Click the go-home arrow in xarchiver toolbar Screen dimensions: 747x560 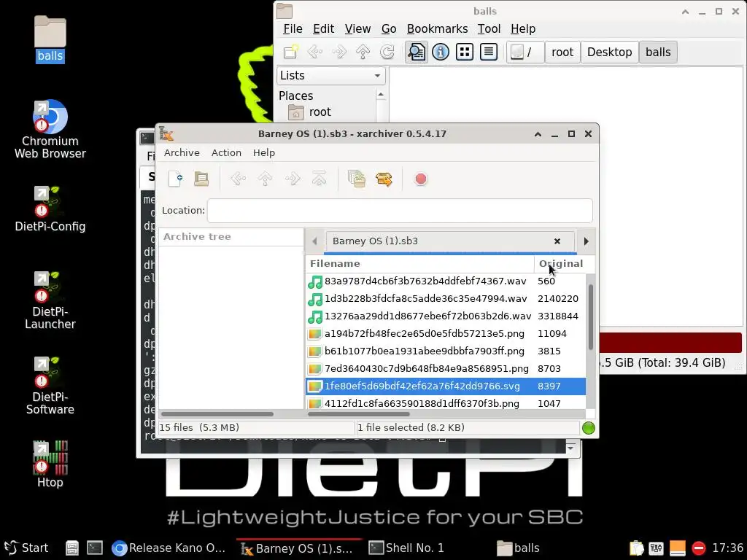(320, 179)
